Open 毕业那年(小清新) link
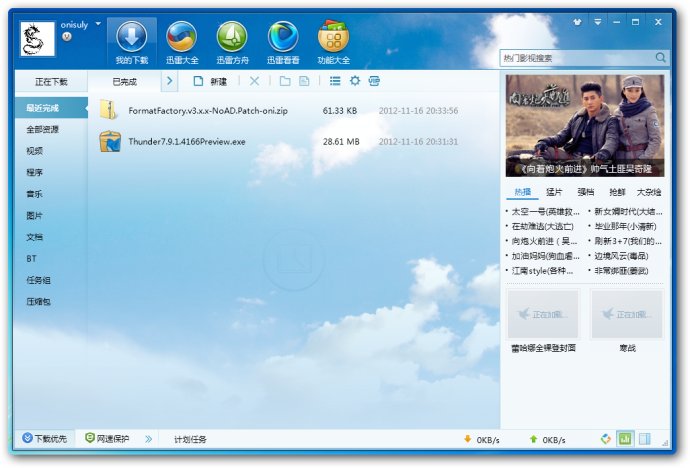Image resolution: width=690 pixels, height=468 pixels. tap(625, 227)
